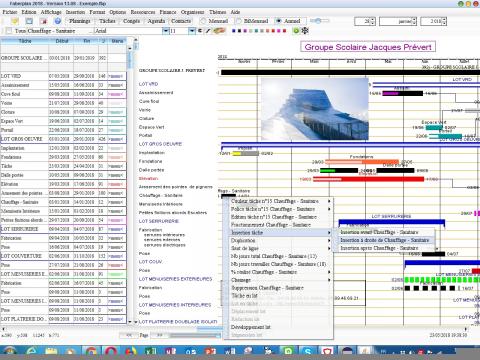The image size is (480, 360).
Task: Click the Plannings button
Action: click(x=80, y=21)
